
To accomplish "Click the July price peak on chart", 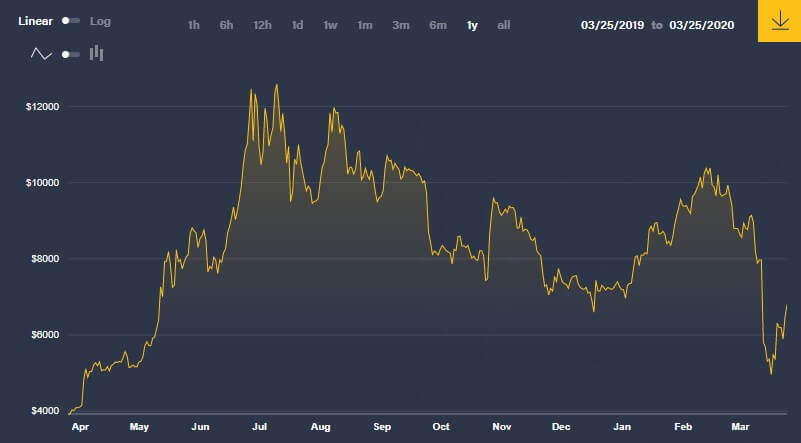I will coord(276,86).
